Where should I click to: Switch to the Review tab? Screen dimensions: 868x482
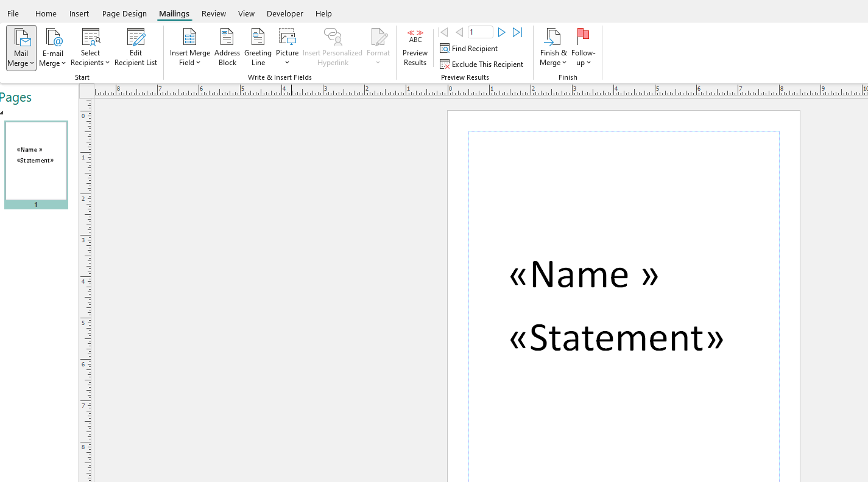tap(214, 13)
